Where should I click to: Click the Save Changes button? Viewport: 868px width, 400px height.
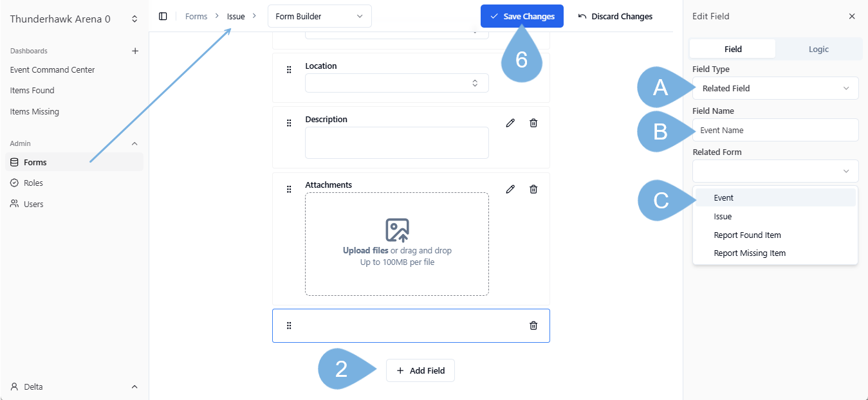point(521,17)
